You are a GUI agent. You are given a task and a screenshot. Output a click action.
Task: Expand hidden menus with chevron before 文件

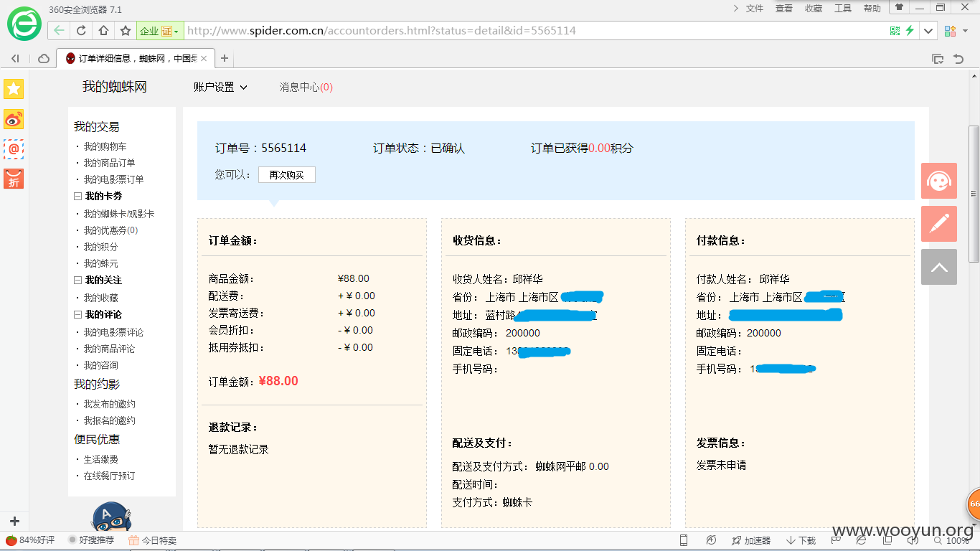736,8
